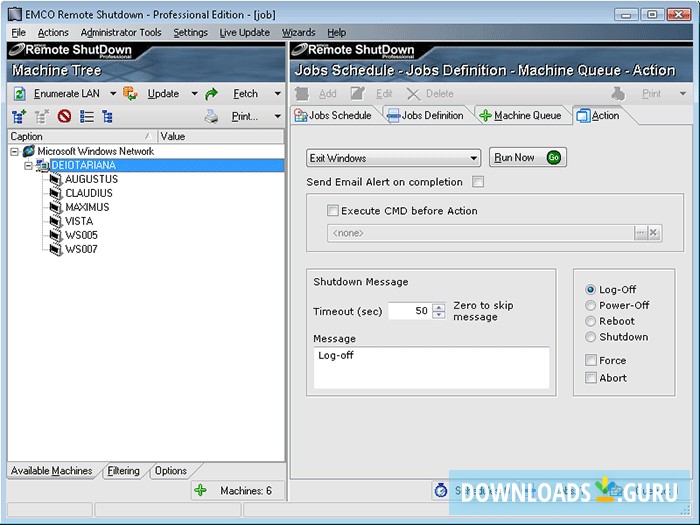Screen dimensions: 700x525
Task: Open the Options tab in Machine Tree
Action: tap(171, 471)
